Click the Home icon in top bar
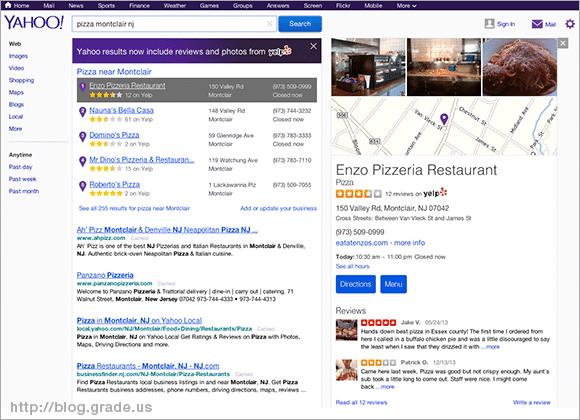This screenshot has width=580, height=420. pyautogui.click(x=8, y=5)
